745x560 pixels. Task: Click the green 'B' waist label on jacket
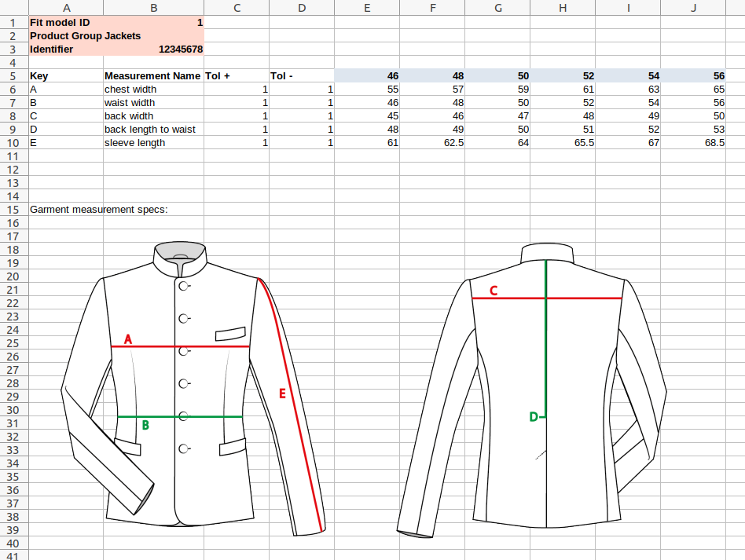pyautogui.click(x=145, y=425)
